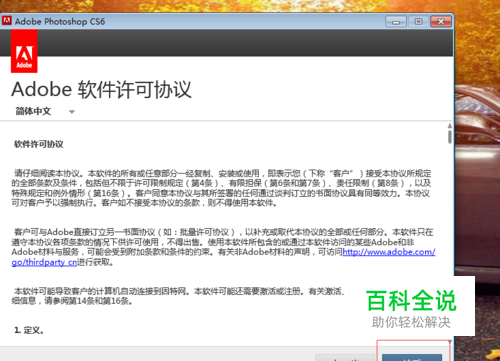Click the Adobe logo in the header
Viewport: 500px width, 361px height.
24,51
